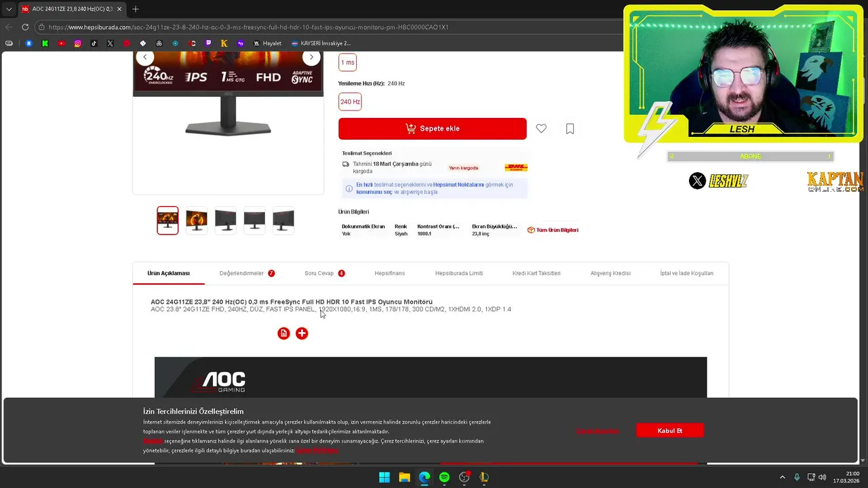Open a new browser tab
The width and height of the screenshot is (868, 488).
[135, 9]
